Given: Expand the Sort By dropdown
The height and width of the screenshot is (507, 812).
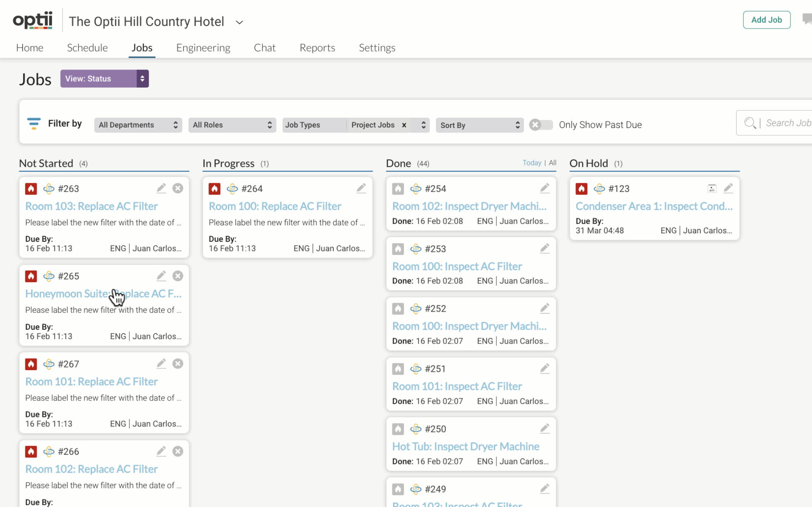Looking at the screenshot, I should (479, 125).
